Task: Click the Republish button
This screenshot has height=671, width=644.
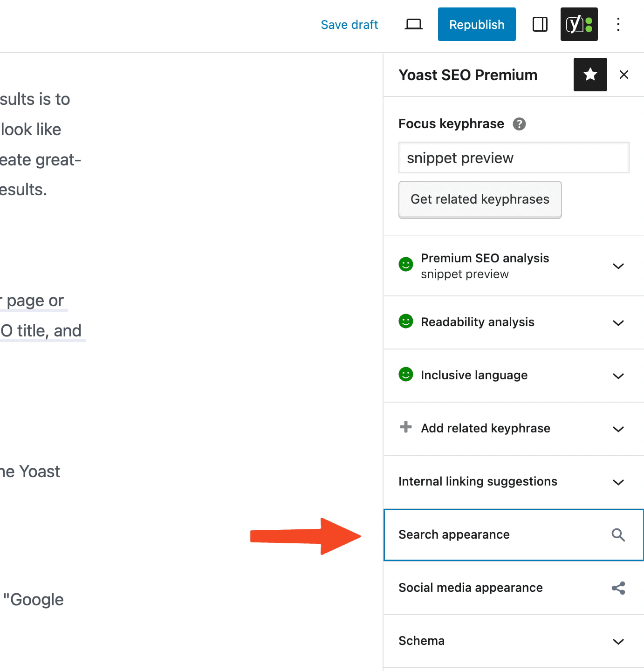Action: click(x=476, y=24)
